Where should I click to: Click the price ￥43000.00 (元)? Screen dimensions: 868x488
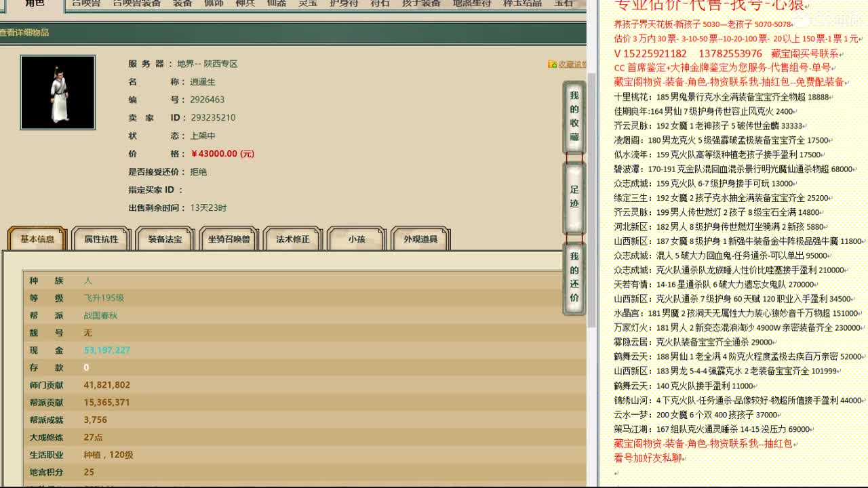point(222,154)
